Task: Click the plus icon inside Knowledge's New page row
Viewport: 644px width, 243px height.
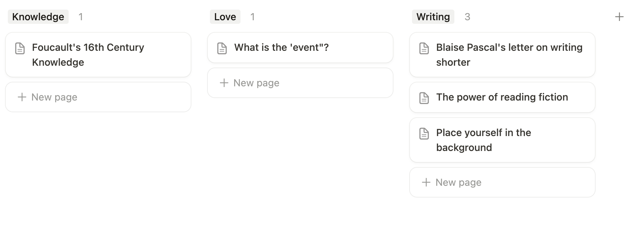Action: 21,97
